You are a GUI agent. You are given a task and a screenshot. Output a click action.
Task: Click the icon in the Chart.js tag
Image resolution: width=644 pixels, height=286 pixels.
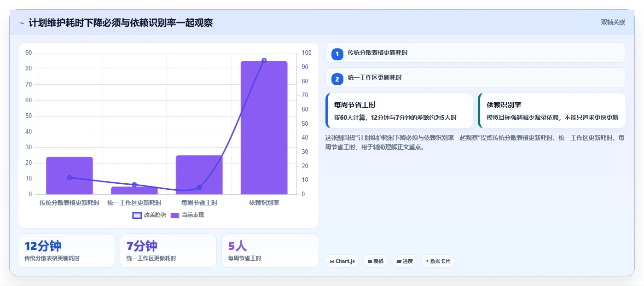pyautogui.click(x=332, y=261)
